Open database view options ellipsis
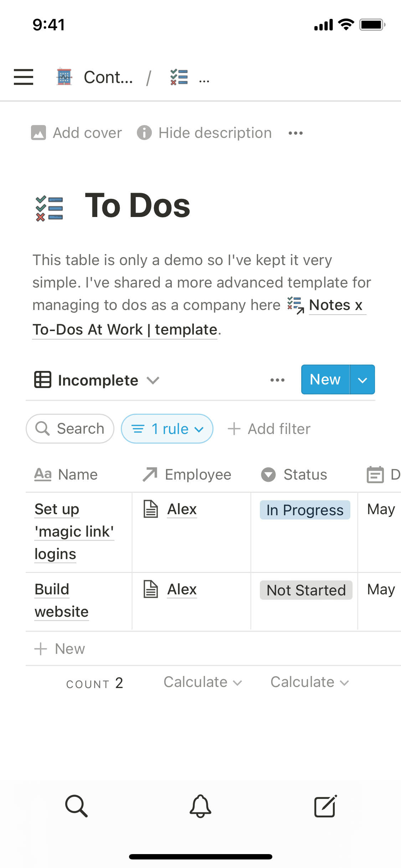Viewport: 401px width, 868px height. pos(277,380)
